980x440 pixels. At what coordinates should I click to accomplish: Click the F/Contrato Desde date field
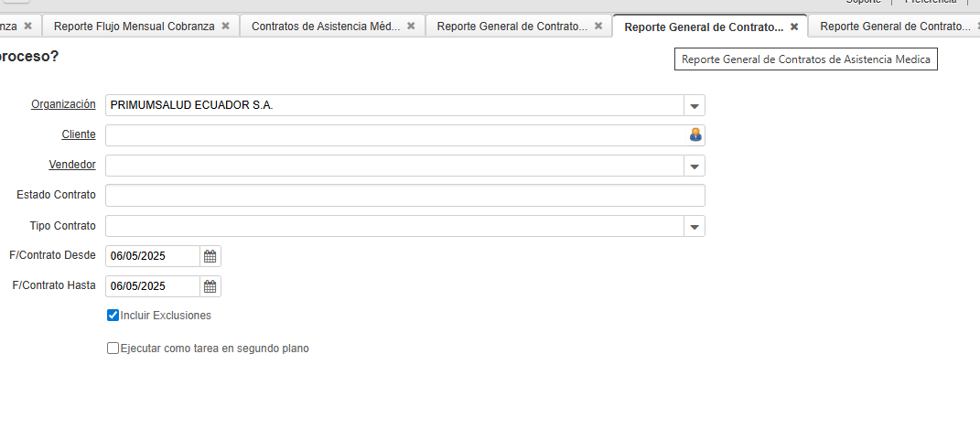click(152, 256)
